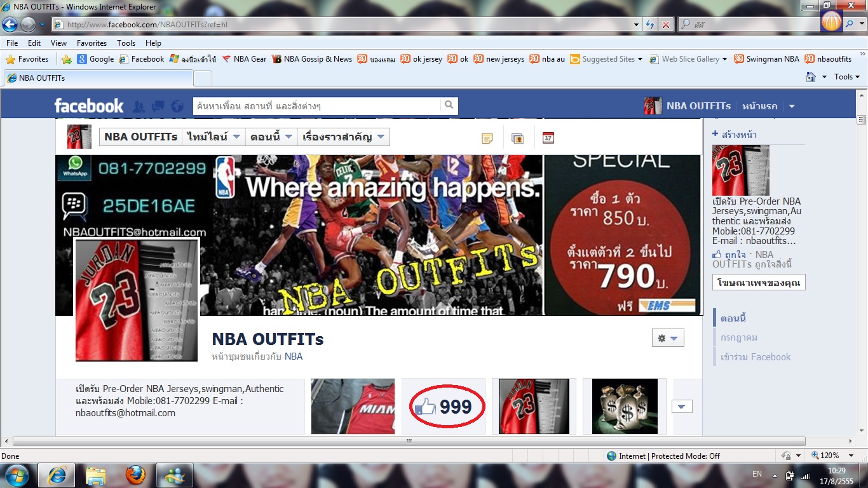Click the Refresh button beside address bar
Viewport: 868px width, 488px height.
tap(649, 25)
